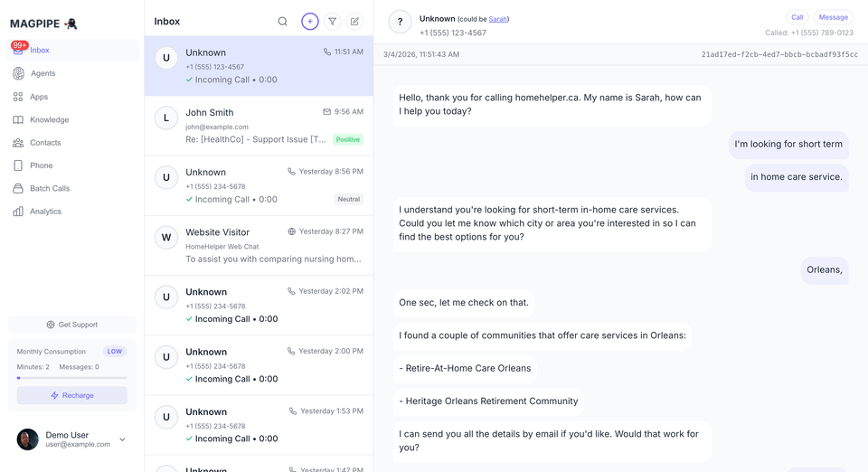Click the L avatar for John Smith
This screenshot has width=868, height=472.
[166, 118]
